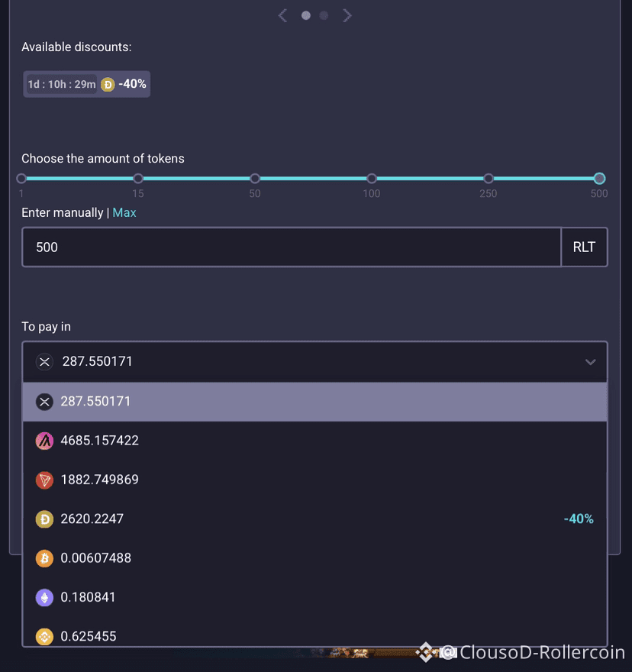
Task: Choose the Tron 1882.749869 payment option
Action: (x=314, y=480)
